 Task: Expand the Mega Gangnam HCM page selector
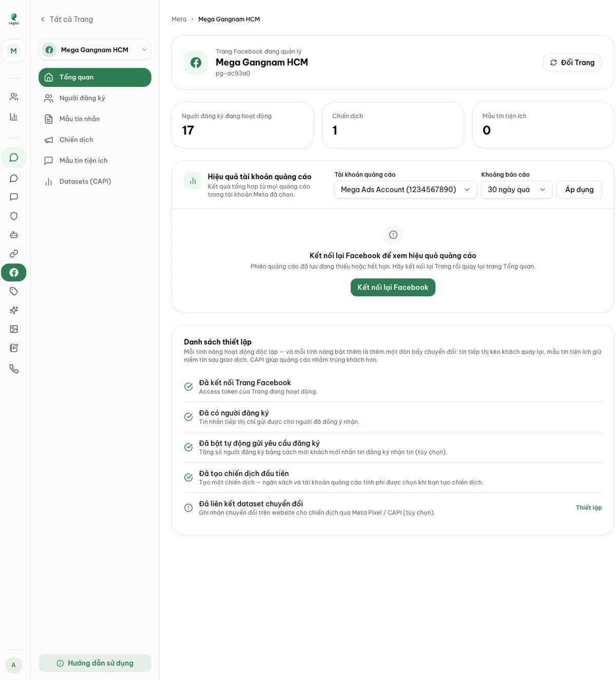tap(95, 50)
